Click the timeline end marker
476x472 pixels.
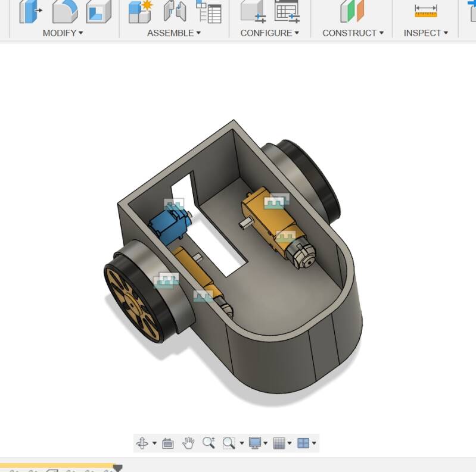(117, 468)
